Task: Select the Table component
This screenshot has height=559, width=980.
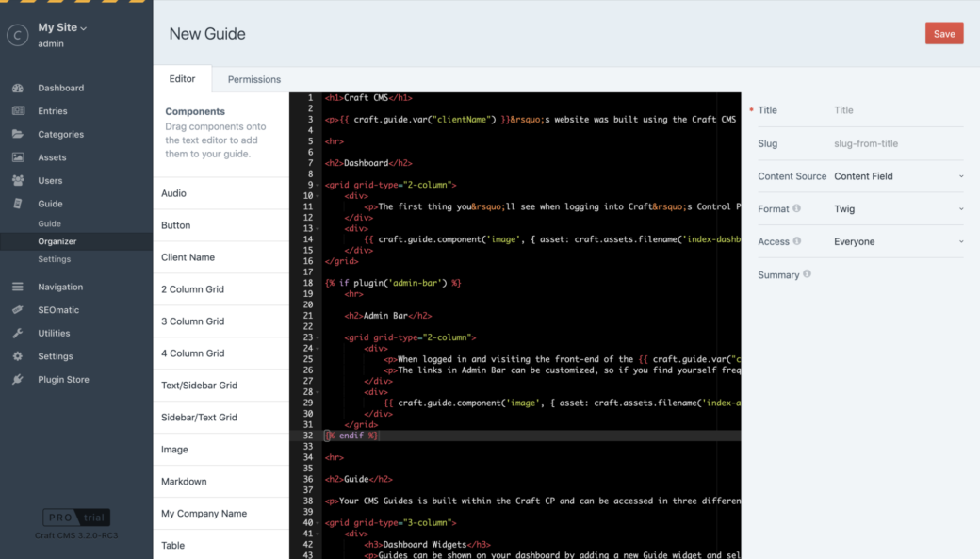Action: tap(221, 545)
